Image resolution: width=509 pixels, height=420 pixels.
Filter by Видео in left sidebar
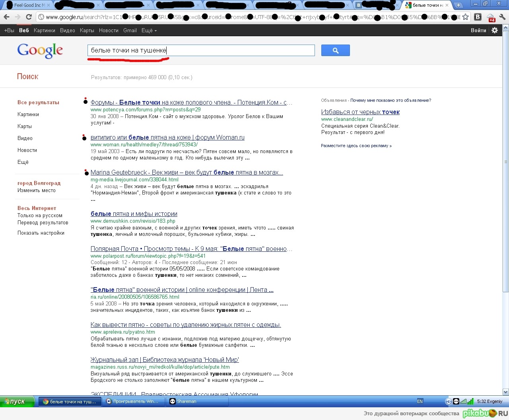(x=25, y=138)
